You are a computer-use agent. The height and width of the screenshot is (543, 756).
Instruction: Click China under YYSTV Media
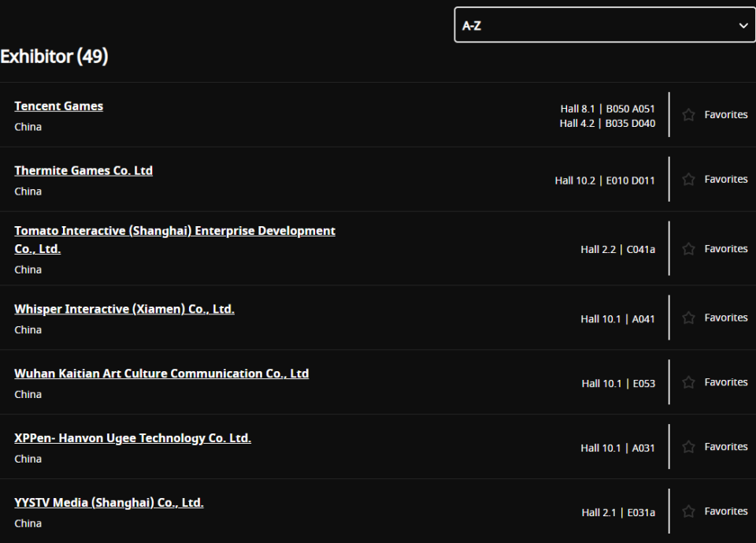click(x=28, y=524)
